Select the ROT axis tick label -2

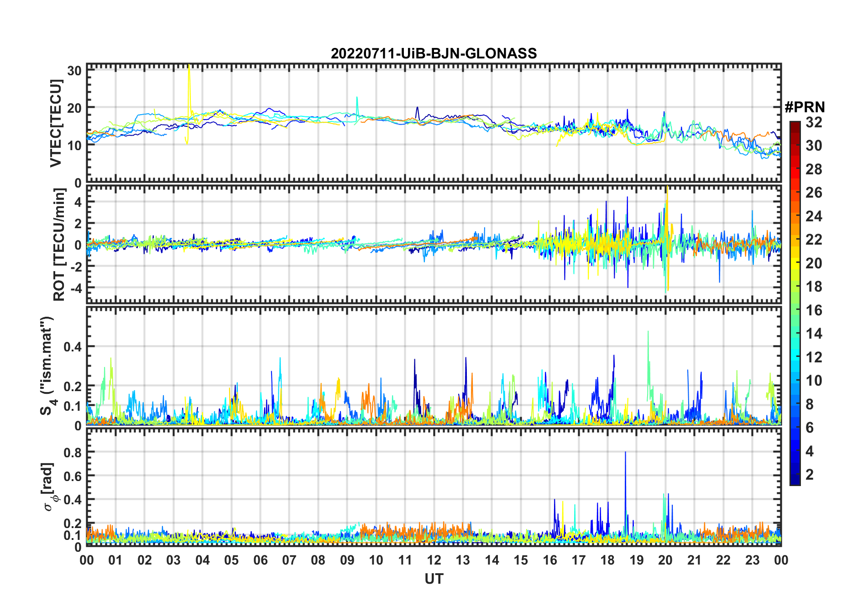coord(75,267)
